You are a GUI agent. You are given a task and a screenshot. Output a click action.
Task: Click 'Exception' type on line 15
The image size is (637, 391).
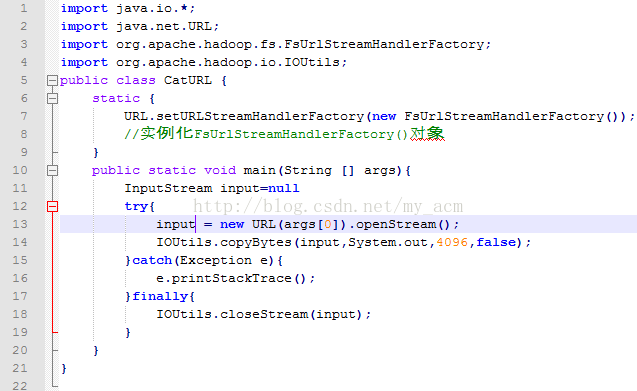pyautogui.click(x=216, y=260)
